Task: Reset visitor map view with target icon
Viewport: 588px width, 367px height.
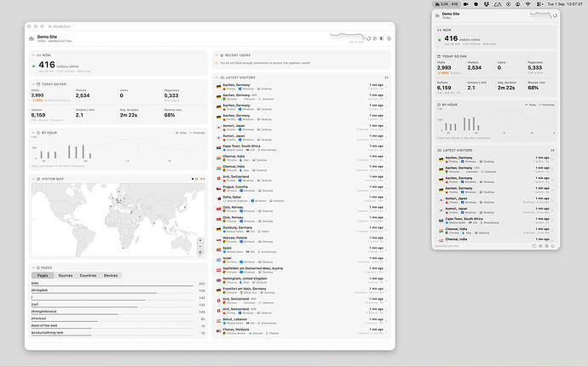Action: pos(200,252)
